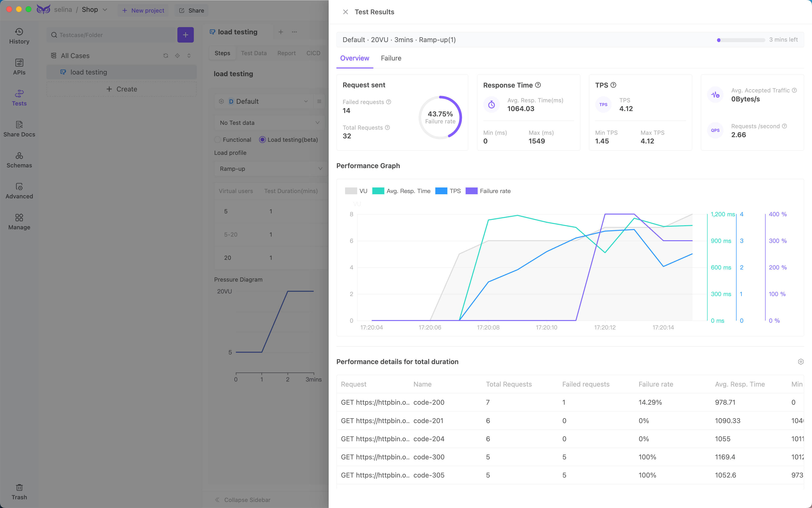
Task: Click the code-200 request row
Action: (570, 402)
